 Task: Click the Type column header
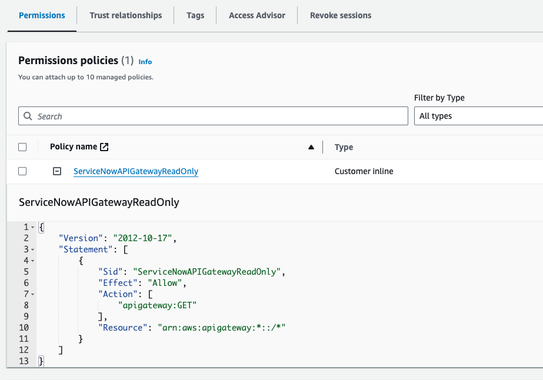coord(344,147)
